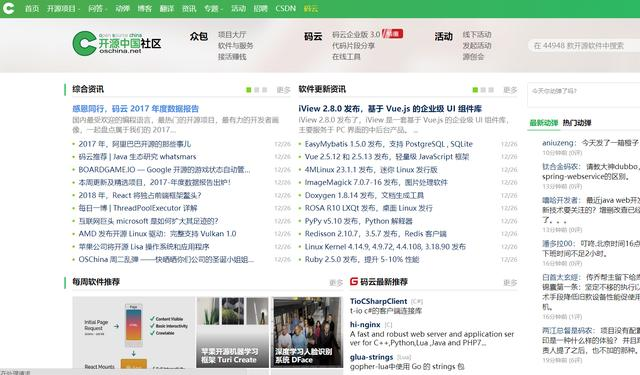This screenshot has height=375, width=640.
Task: Open the ThreadPoolExecutor 详解 article
Action: click(138, 208)
